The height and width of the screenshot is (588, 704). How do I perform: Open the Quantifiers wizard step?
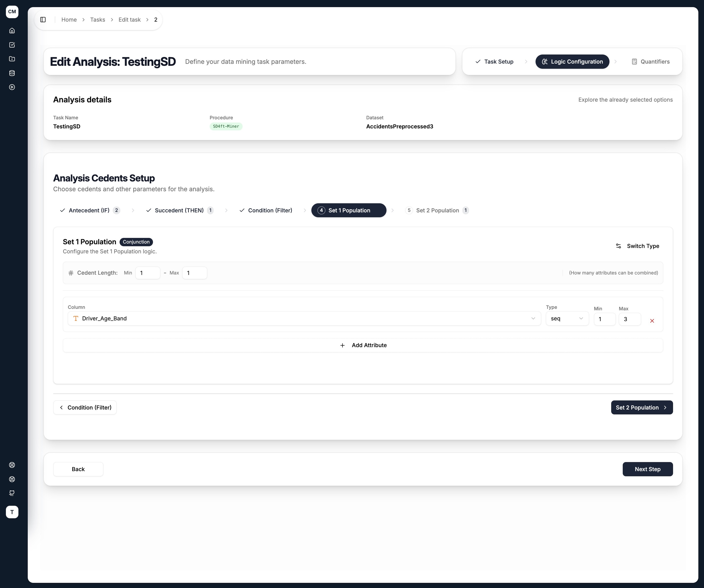650,62
